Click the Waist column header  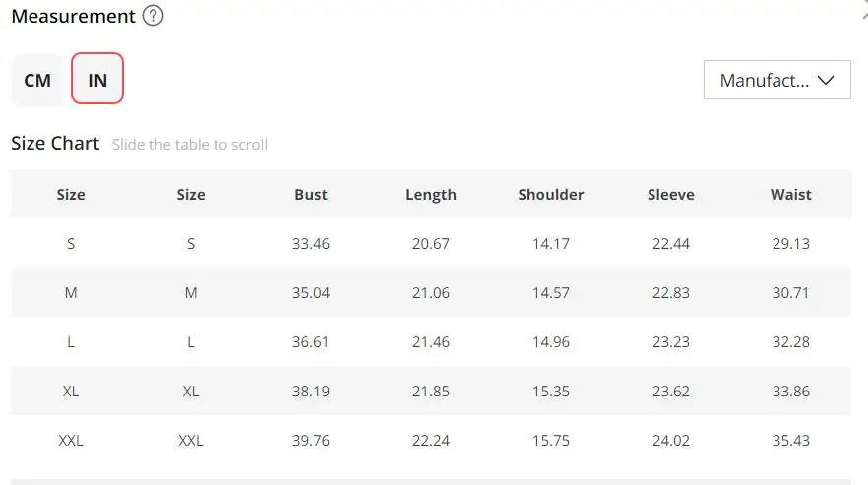[791, 195]
